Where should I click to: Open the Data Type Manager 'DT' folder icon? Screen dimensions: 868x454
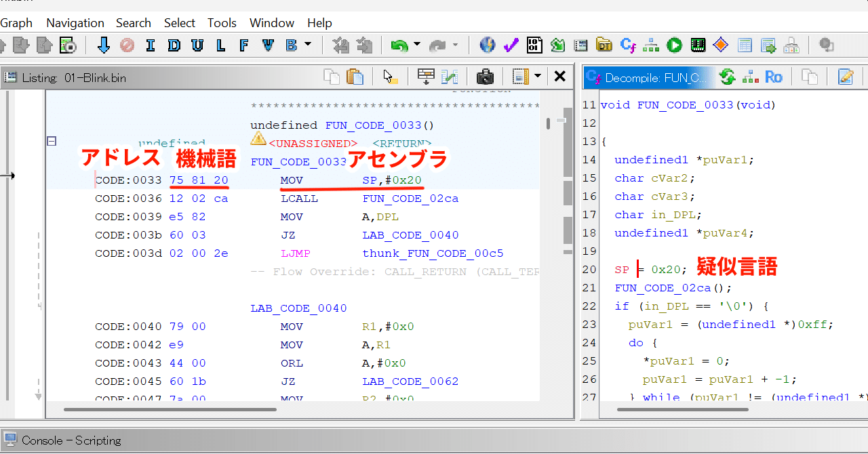604,45
